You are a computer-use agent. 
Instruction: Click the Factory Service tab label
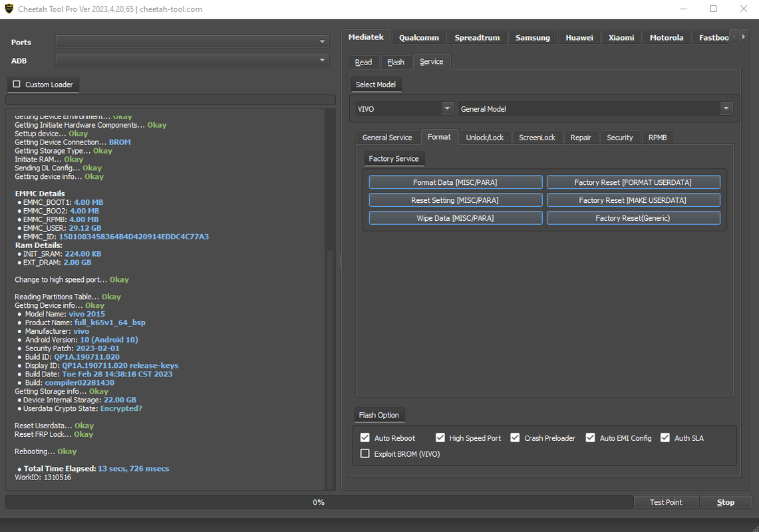(394, 158)
